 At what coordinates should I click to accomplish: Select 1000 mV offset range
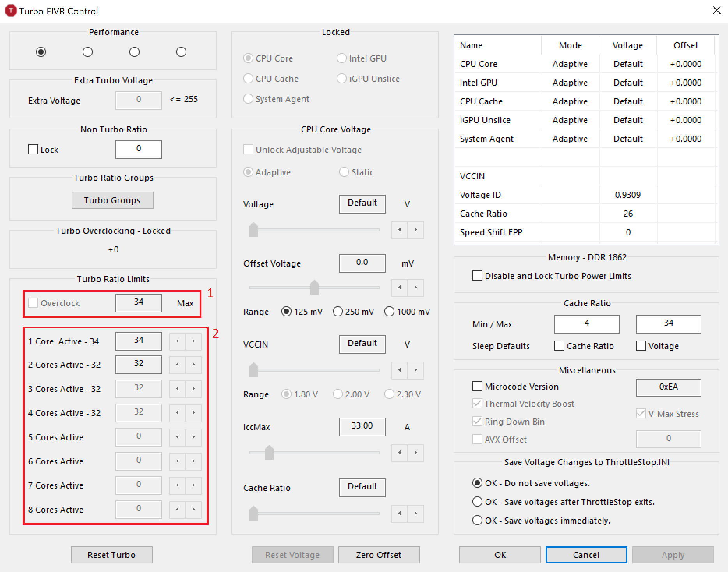point(389,312)
